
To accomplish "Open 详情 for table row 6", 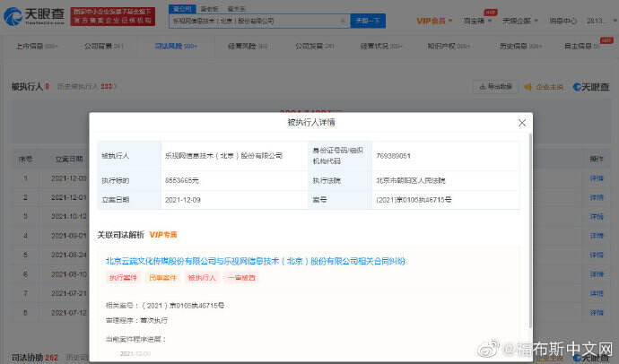I will point(597,274).
